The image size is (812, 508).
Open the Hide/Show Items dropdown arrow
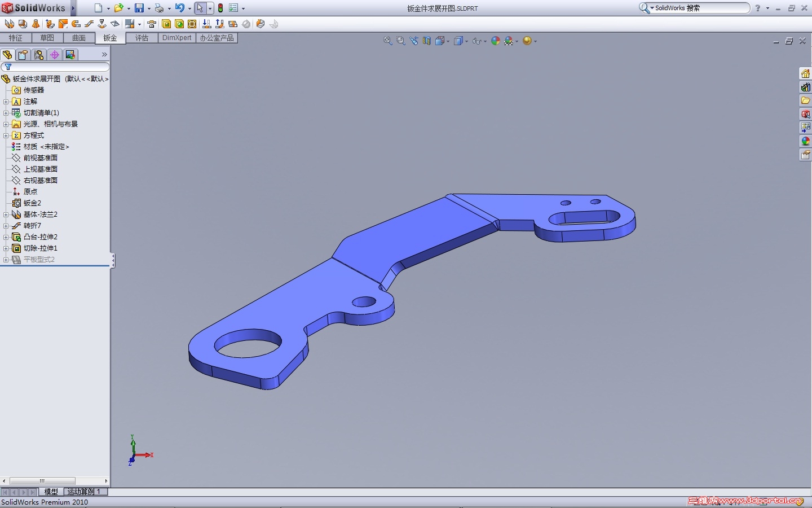tap(485, 41)
